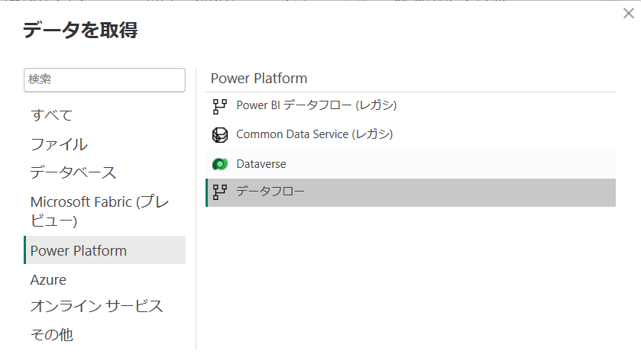Switch to the その他 category

point(52,334)
